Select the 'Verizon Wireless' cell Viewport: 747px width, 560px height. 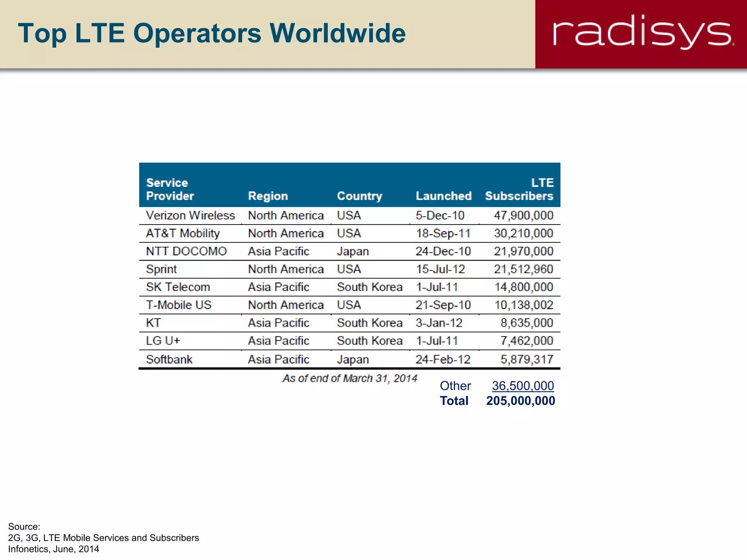tap(190, 215)
